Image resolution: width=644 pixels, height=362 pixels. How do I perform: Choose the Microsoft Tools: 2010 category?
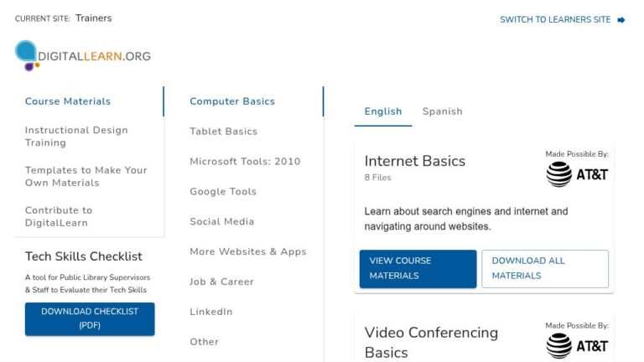click(x=245, y=161)
